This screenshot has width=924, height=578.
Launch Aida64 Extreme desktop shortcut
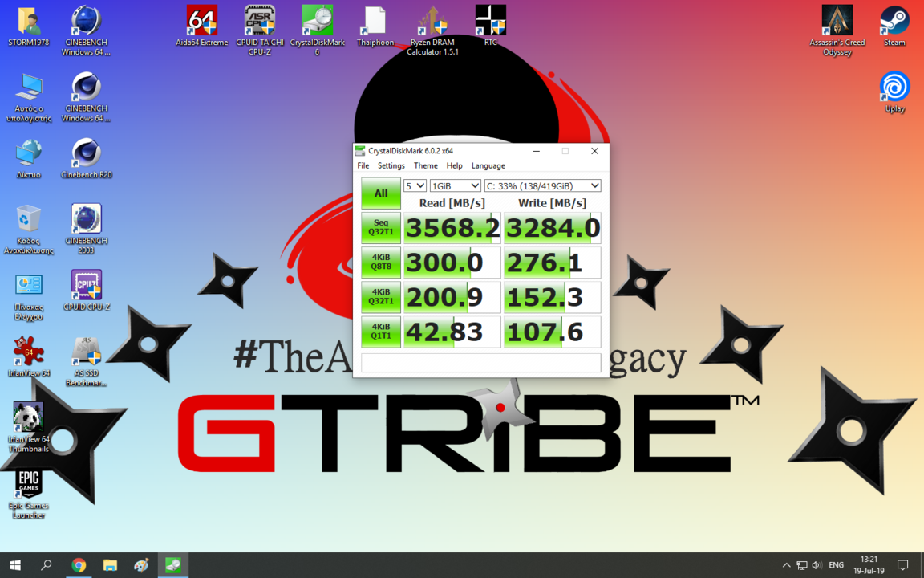[x=201, y=26]
